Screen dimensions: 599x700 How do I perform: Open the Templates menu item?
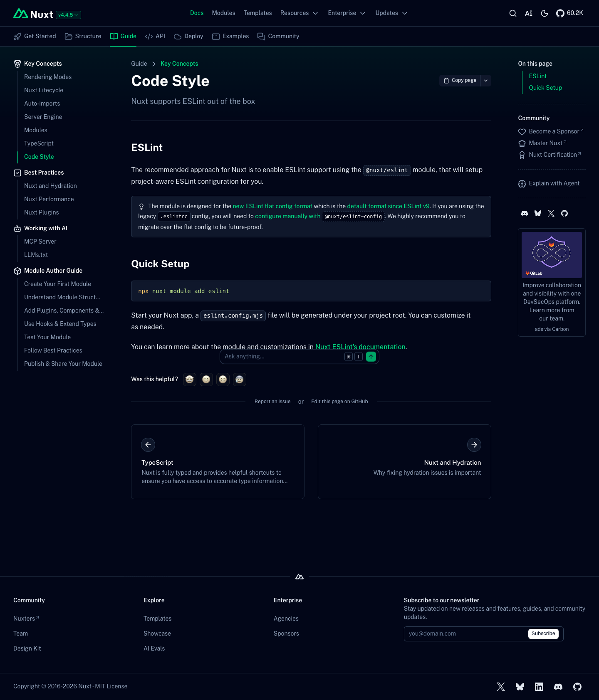(257, 13)
